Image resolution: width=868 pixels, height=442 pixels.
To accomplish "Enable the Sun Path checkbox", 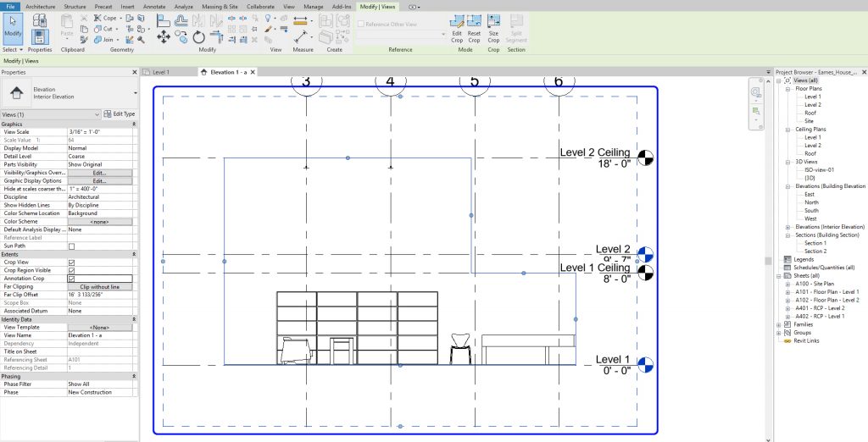I will (x=71, y=246).
